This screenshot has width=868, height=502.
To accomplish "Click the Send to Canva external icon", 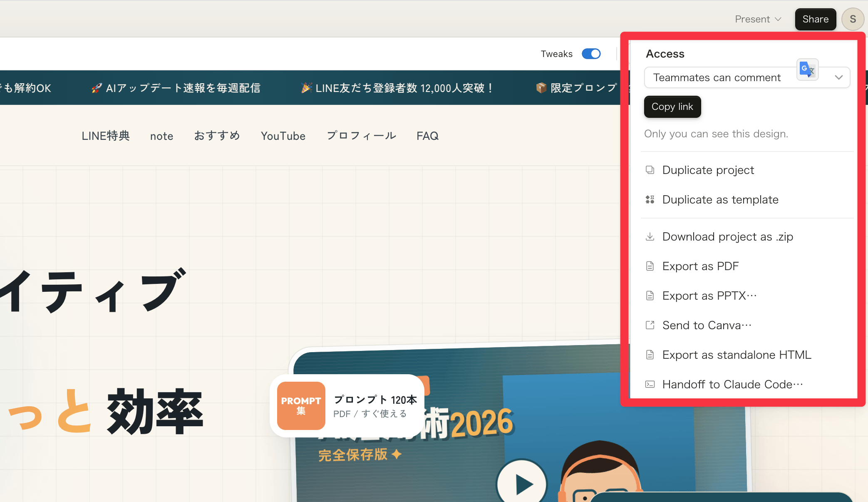I will click(650, 325).
